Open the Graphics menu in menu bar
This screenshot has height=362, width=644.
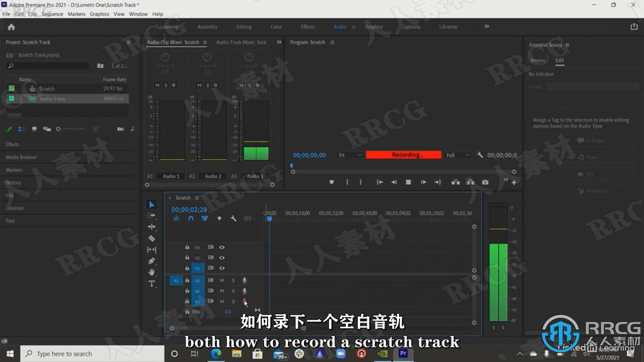[99, 14]
